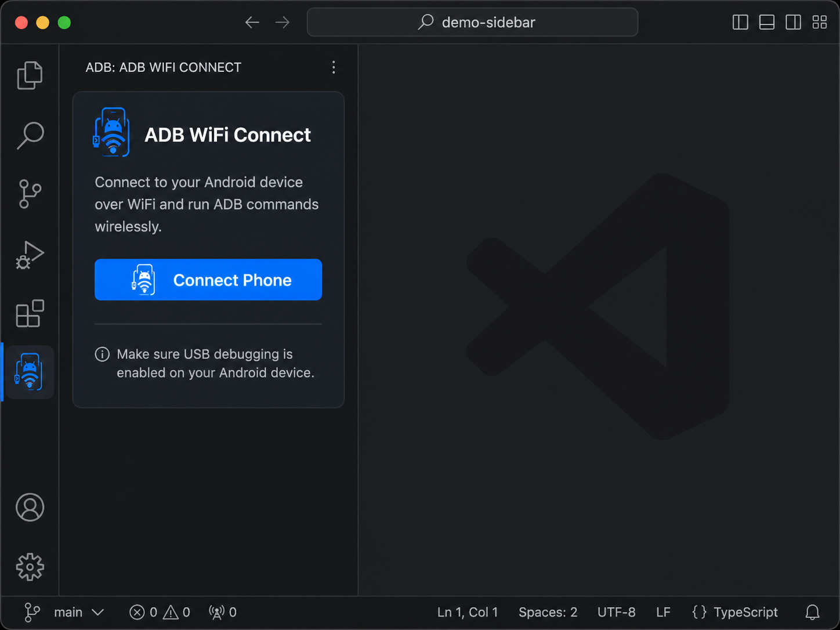The width and height of the screenshot is (840, 630).
Task: Go back with the left arrow
Action: 252,23
